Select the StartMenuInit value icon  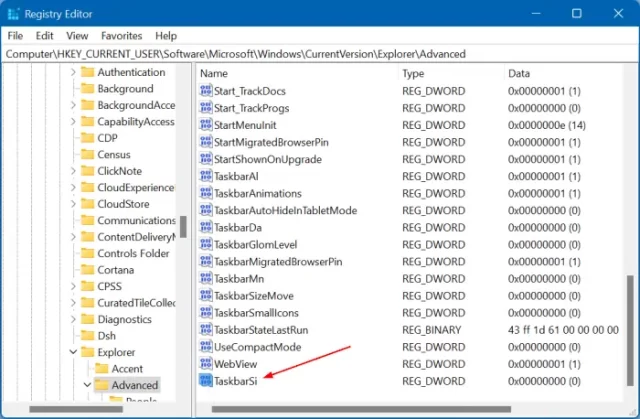click(206, 125)
